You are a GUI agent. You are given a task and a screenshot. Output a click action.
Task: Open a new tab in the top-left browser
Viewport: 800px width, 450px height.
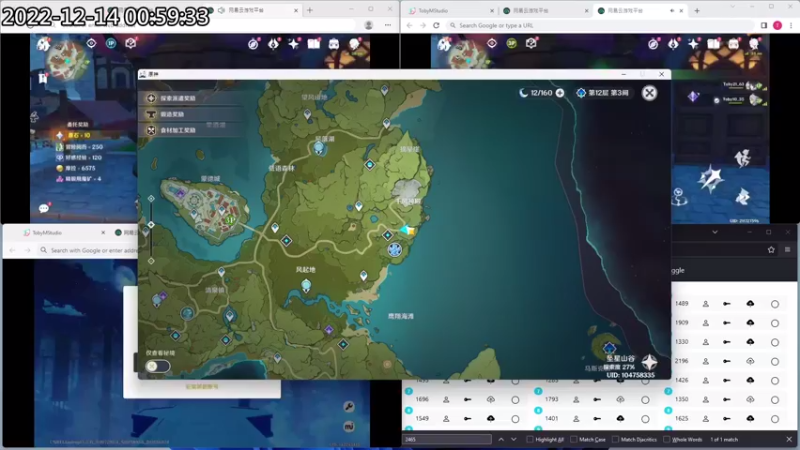point(310,10)
